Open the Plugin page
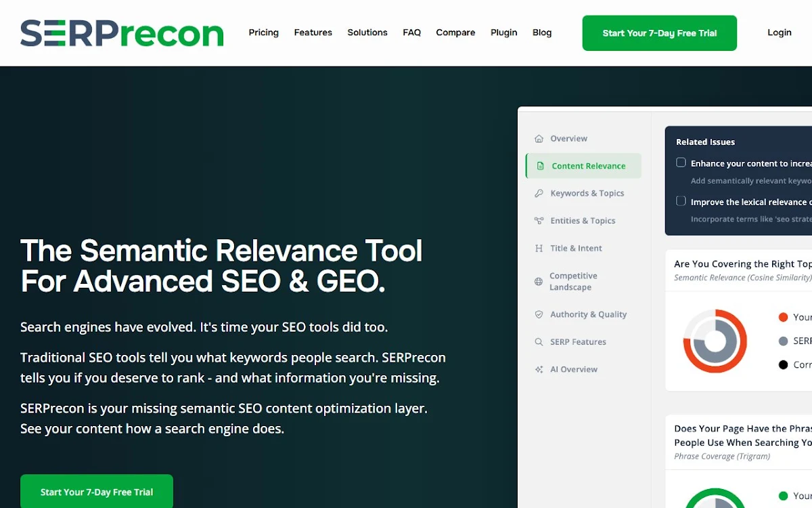 (504, 33)
